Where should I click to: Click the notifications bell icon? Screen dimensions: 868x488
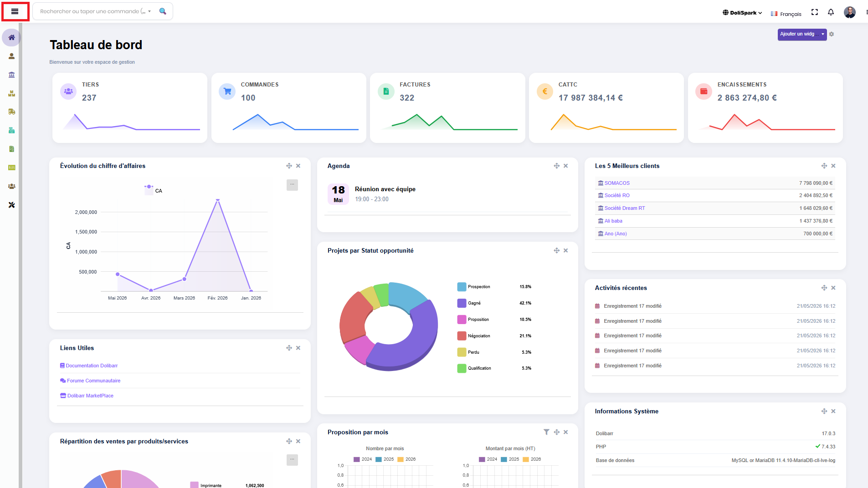coord(831,12)
